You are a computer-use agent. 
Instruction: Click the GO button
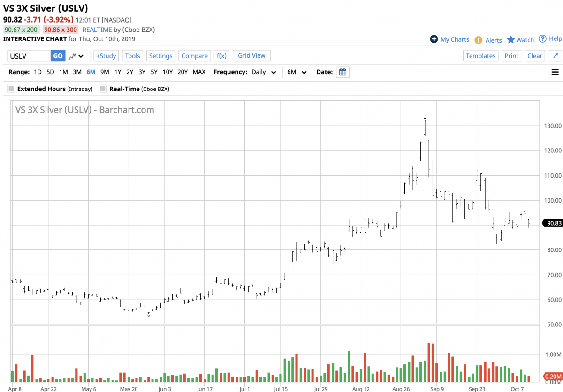click(x=58, y=56)
